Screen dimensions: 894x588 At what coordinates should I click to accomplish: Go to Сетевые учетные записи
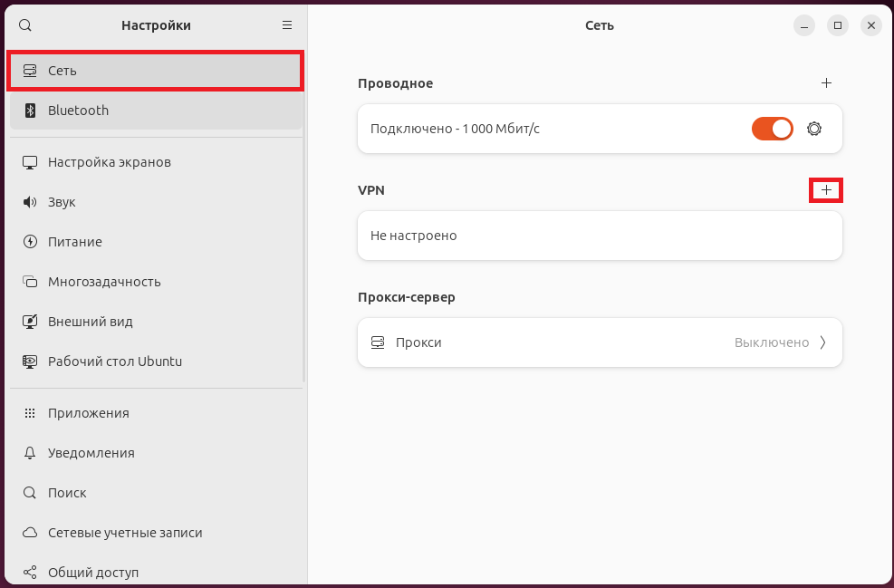(125, 533)
